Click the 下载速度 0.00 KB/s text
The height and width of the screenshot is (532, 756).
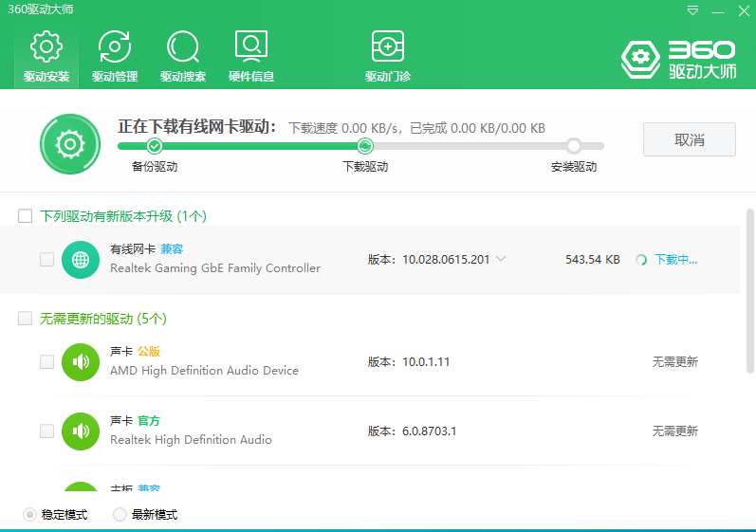click(x=344, y=128)
